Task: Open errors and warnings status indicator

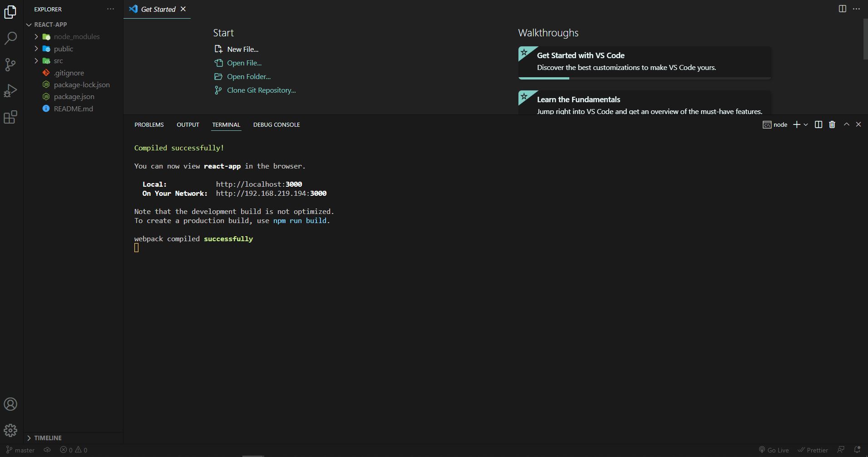Action: 74,450
